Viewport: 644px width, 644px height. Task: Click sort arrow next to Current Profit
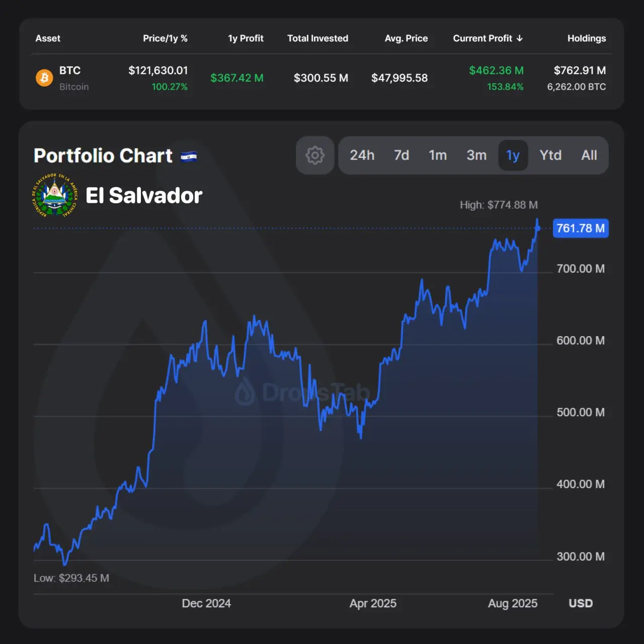[520, 39]
